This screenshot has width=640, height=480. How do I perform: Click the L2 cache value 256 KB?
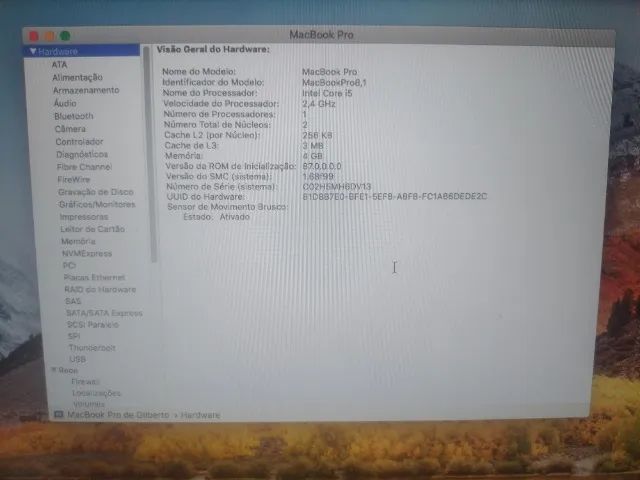317,135
